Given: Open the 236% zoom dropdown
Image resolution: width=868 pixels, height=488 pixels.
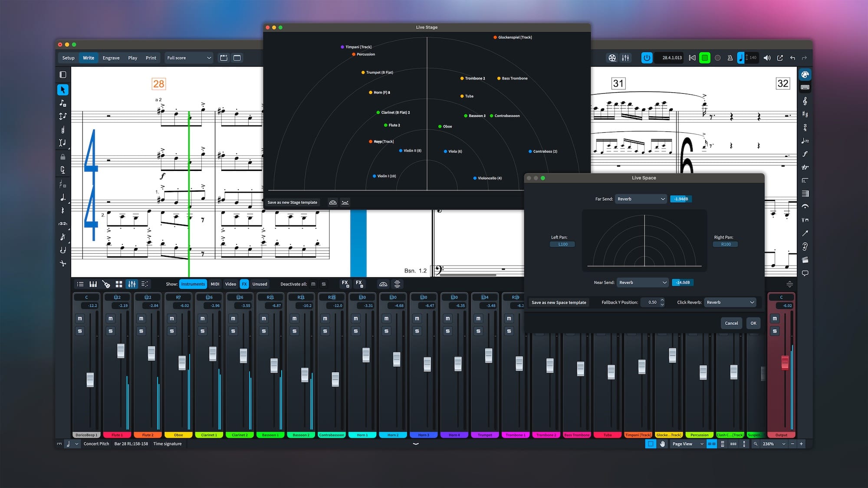Looking at the screenshot, I should (x=774, y=444).
